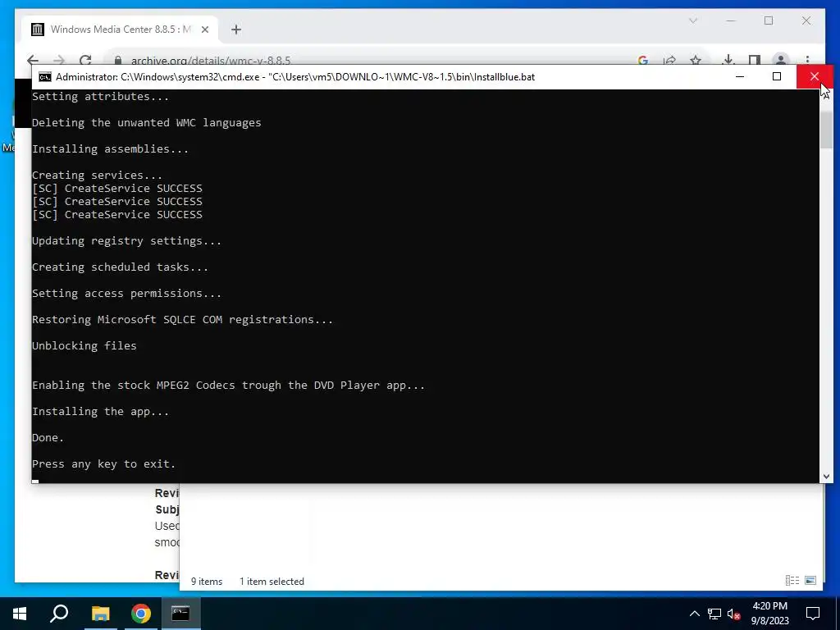
Task: Open File Explorer from taskbar
Action: [100, 614]
